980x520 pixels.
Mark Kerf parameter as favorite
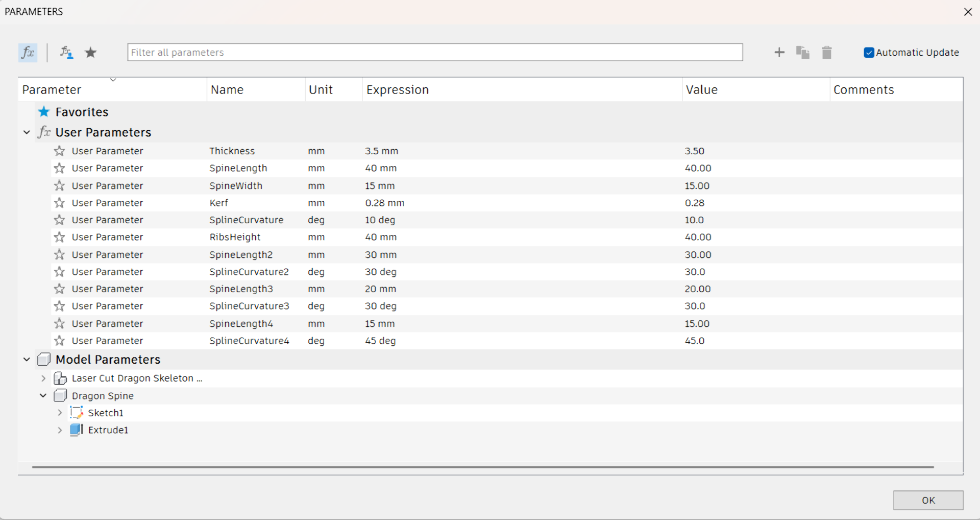coord(60,203)
